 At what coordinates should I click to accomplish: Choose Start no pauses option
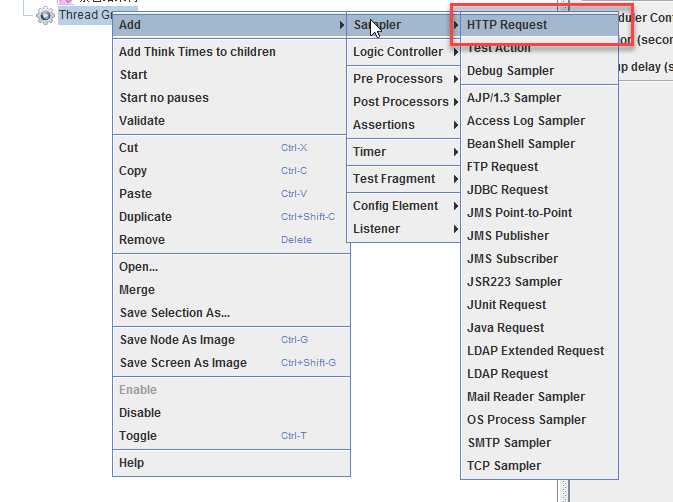(x=163, y=98)
